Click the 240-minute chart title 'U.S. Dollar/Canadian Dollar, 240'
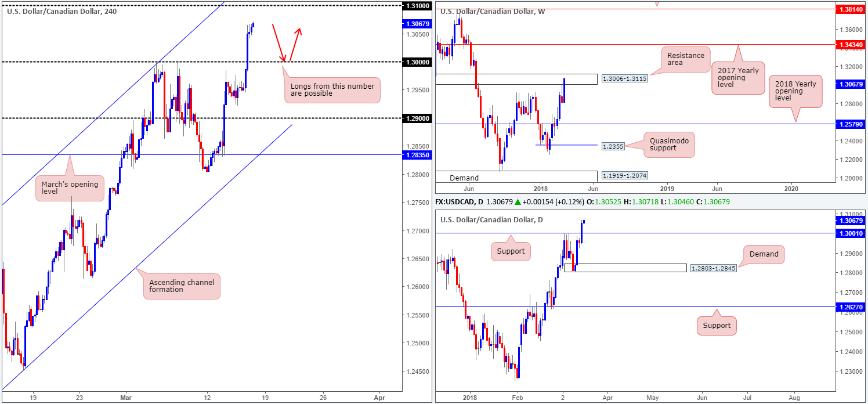 pos(62,11)
